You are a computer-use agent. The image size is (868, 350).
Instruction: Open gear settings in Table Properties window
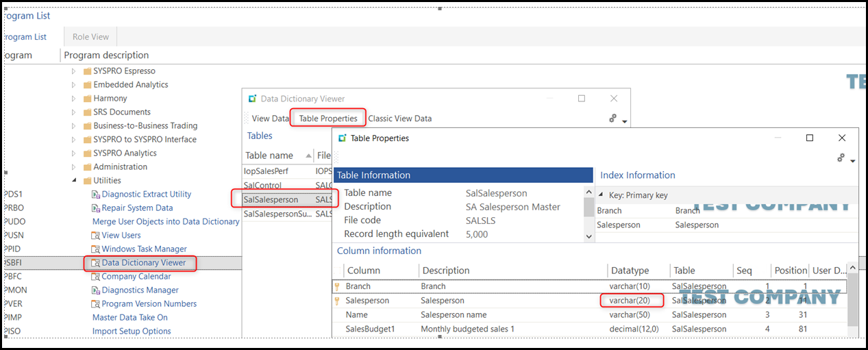(x=841, y=158)
